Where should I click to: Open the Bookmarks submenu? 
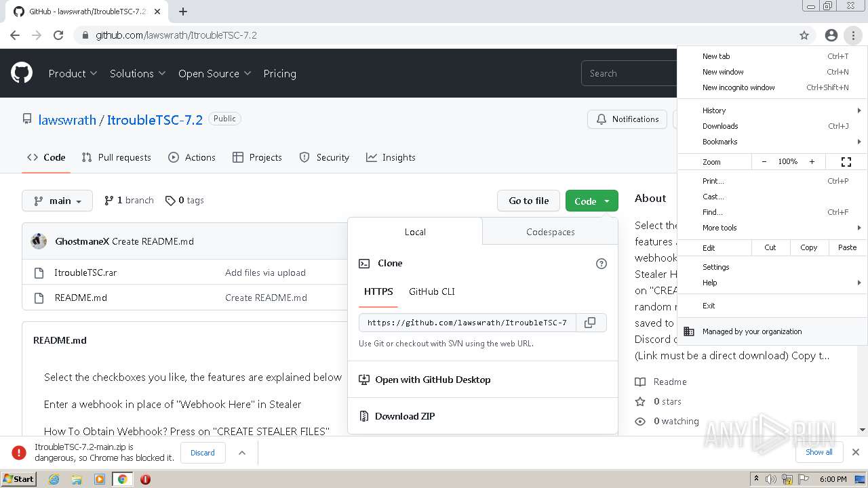coord(772,142)
